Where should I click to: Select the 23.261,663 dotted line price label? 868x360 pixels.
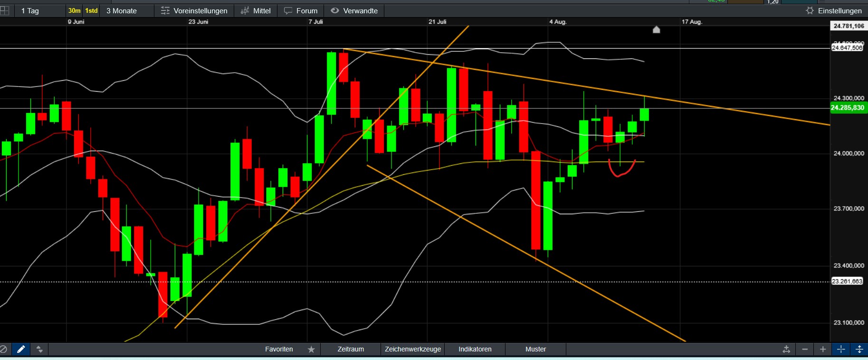[847, 281]
